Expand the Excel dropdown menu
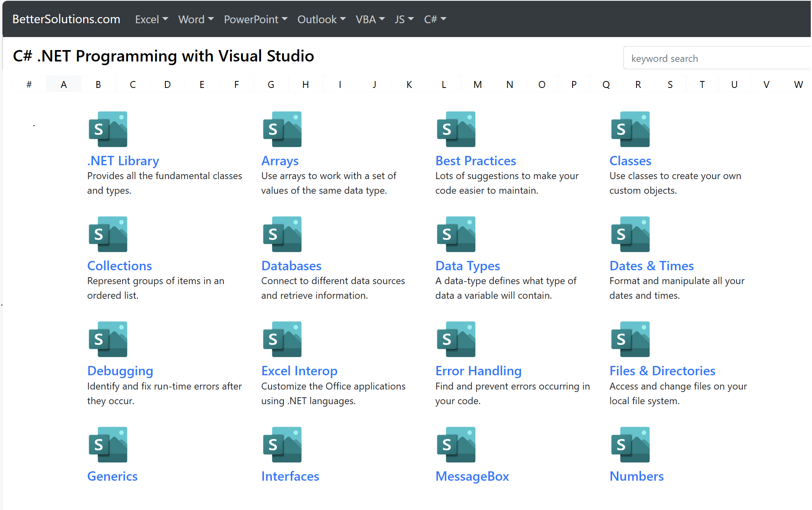 (x=151, y=19)
